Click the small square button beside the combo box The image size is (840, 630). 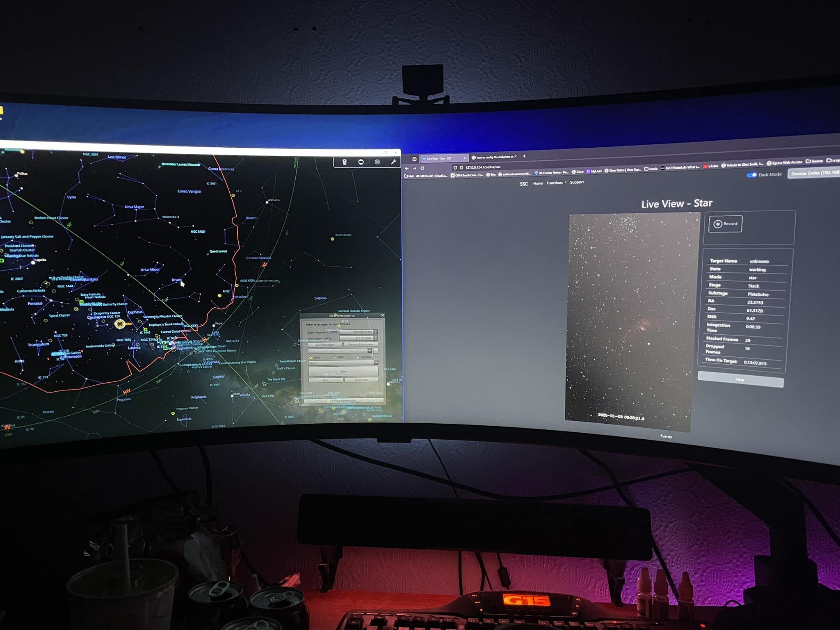(x=376, y=351)
